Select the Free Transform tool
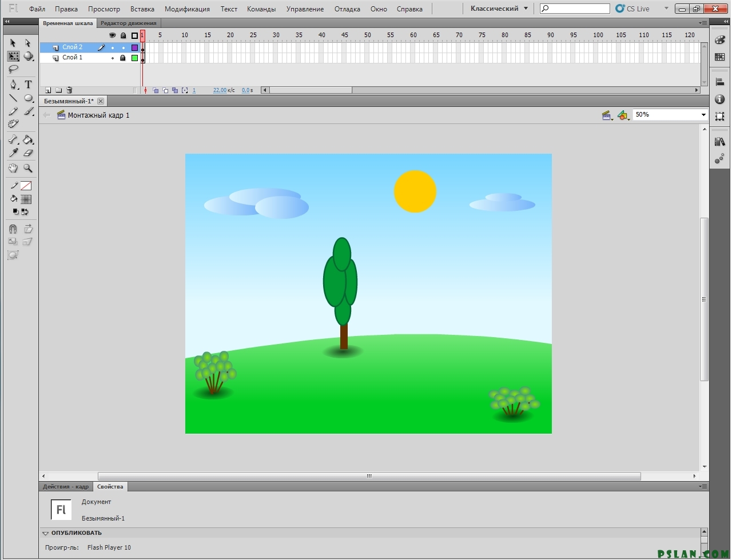732x560 pixels. click(x=13, y=56)
